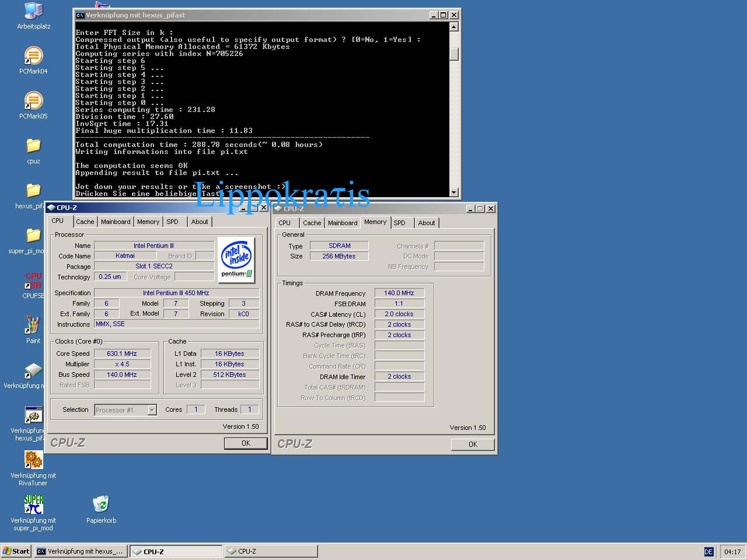Open About tab in left CPU-Z

(x=200, y=222)
